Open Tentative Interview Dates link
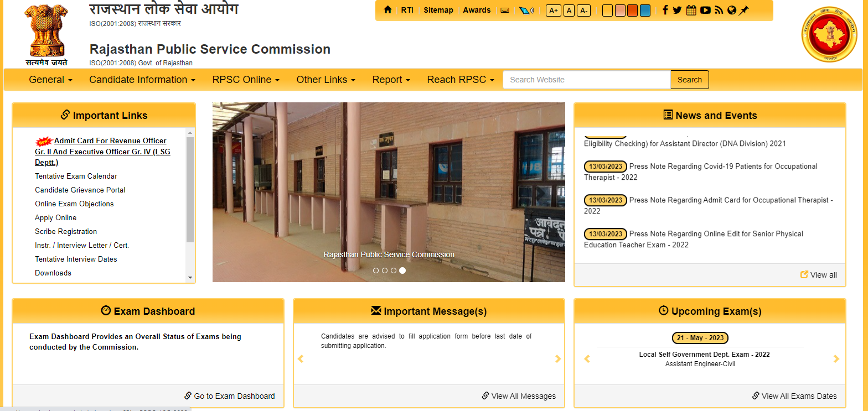The height and width of the screenshot is (411, 868). (76, 259)
